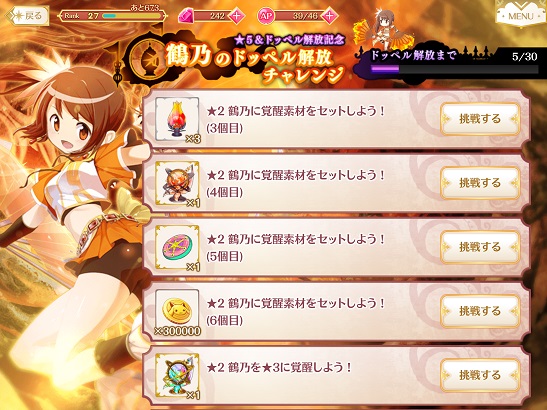Tap the lantern emblem beside event title
The height and width of the screenshot is (410, 547).
[146, 60]
